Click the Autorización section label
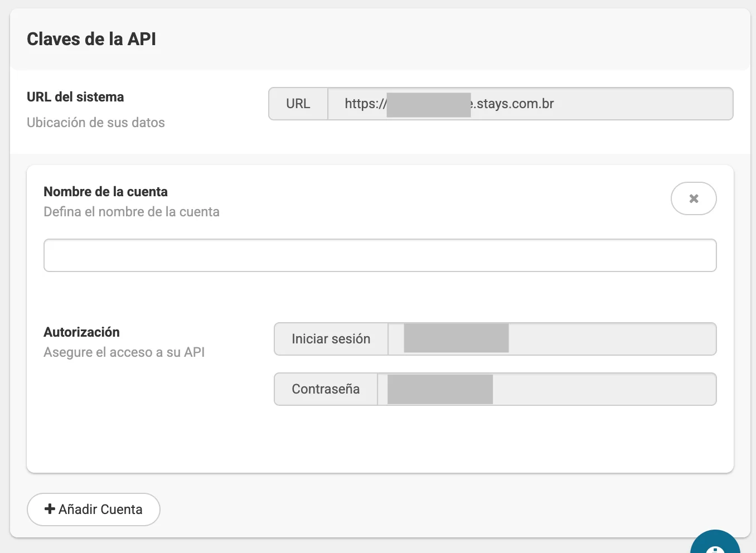The image size is (756, 553). (82, 332)
